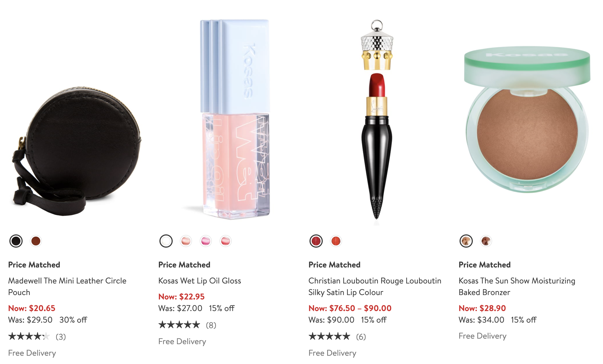Open Kosas The Sun Show Baked Bronzer link
603x364 pixels.
pyautogui.click(x=517, y=287)
